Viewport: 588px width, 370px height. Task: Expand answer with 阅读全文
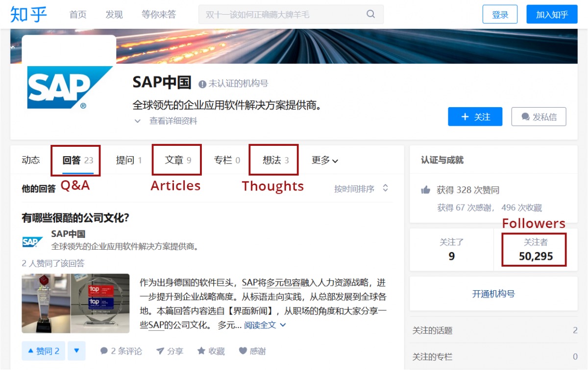pos(265,325)
